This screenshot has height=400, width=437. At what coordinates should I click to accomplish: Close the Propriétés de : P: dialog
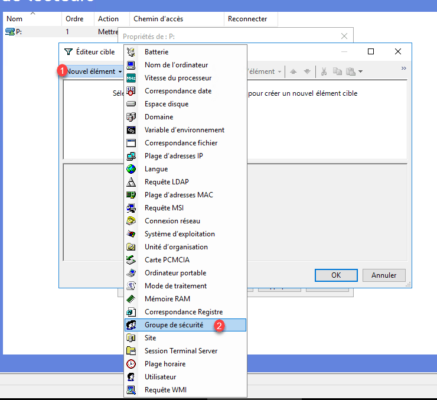pos(344,36)
